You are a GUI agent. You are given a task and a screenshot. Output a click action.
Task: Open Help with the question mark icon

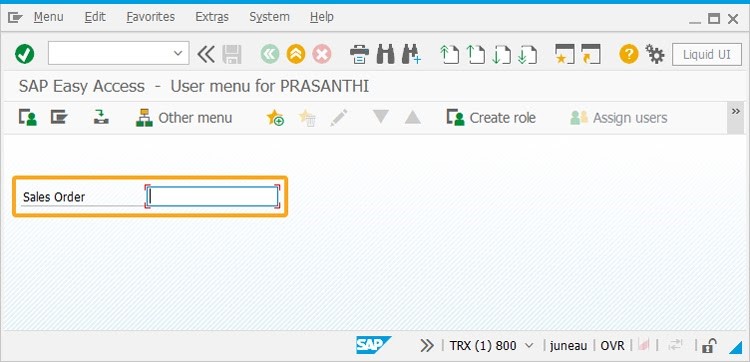[629, 54]
